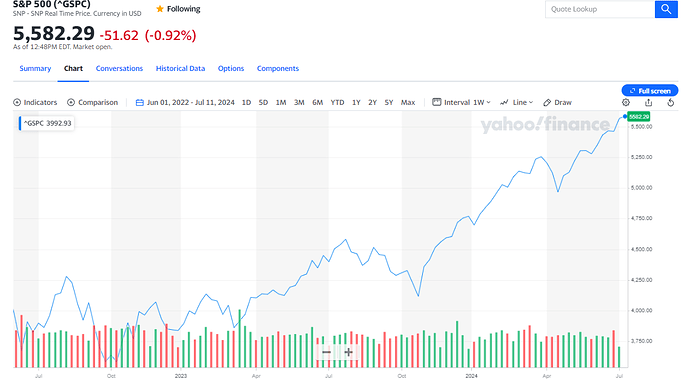Switch to the Historical Data tab
The width and height of the screenshot is (690, 384).
pos(180,69)
